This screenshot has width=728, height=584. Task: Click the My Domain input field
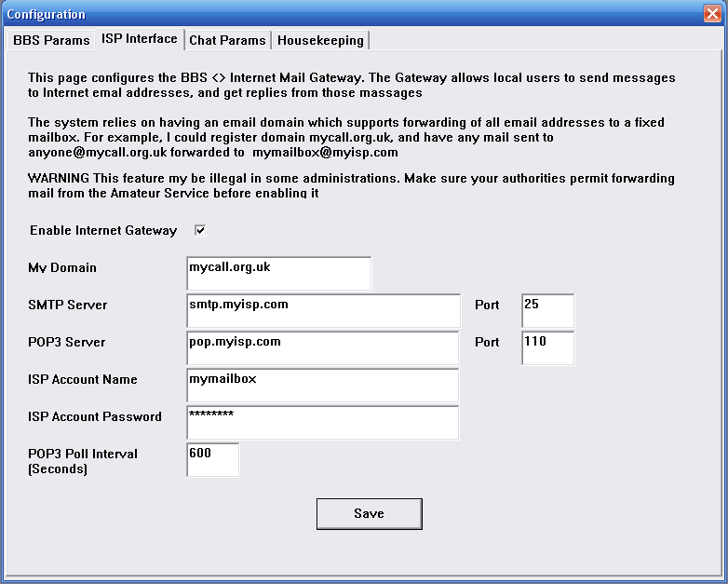coord(278,274)
